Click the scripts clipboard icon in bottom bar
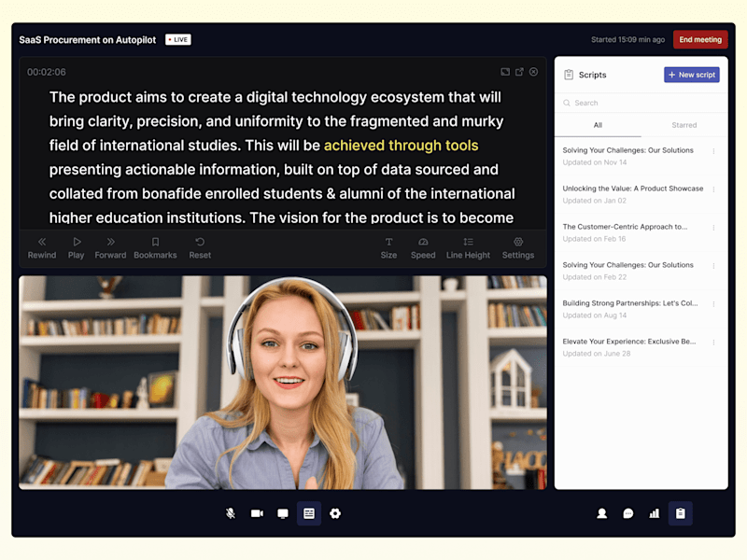 point(681,513)
